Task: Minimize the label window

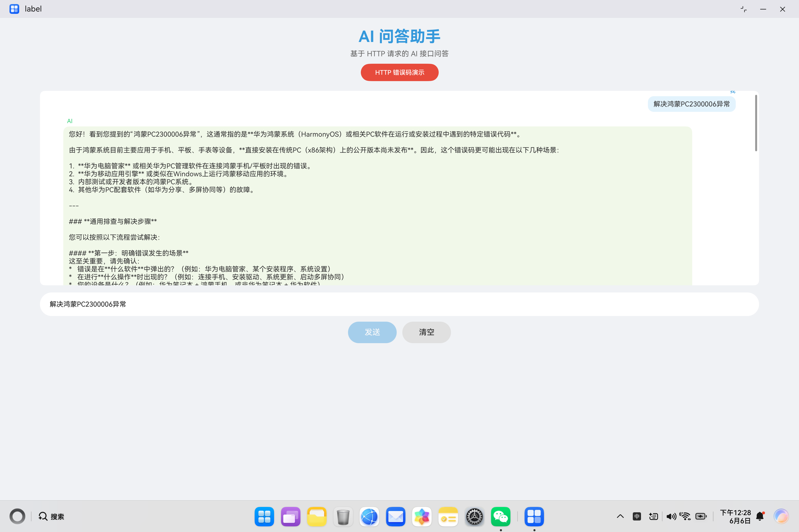Action: pos(763,9)
